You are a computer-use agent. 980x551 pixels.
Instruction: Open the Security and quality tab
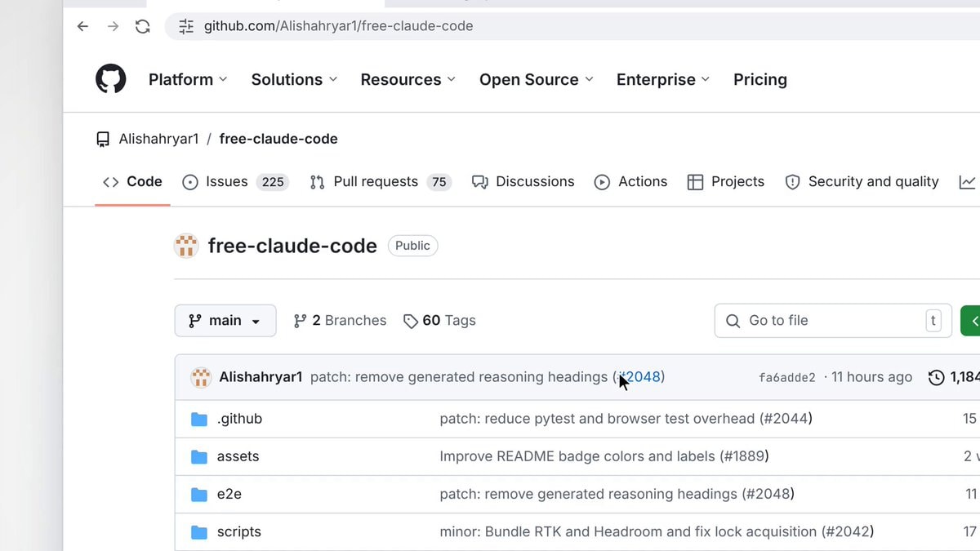pyautogui.click(x=862, y=182)
